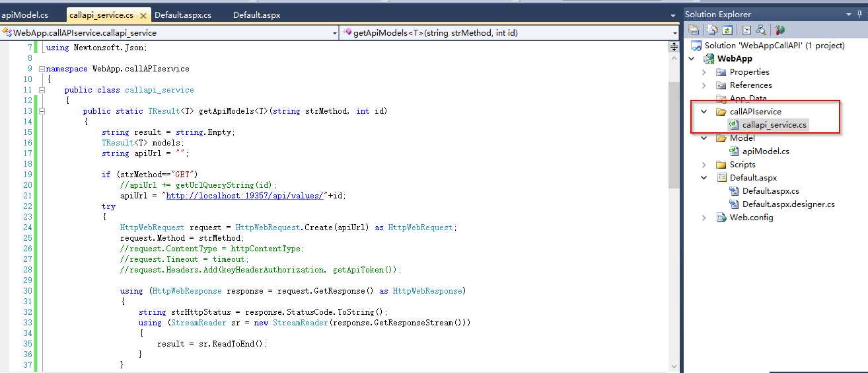Select Default.aspx.cs in Solution Explorer
The image size is (868, 373).
coord(771,191)
